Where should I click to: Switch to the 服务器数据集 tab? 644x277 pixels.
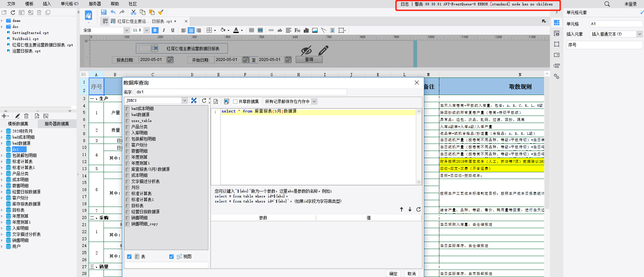(x=57, y=124)
